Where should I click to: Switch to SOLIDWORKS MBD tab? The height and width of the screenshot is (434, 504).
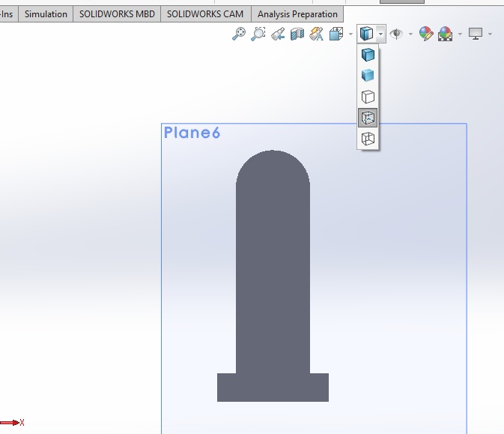click(x=117, y=14)
